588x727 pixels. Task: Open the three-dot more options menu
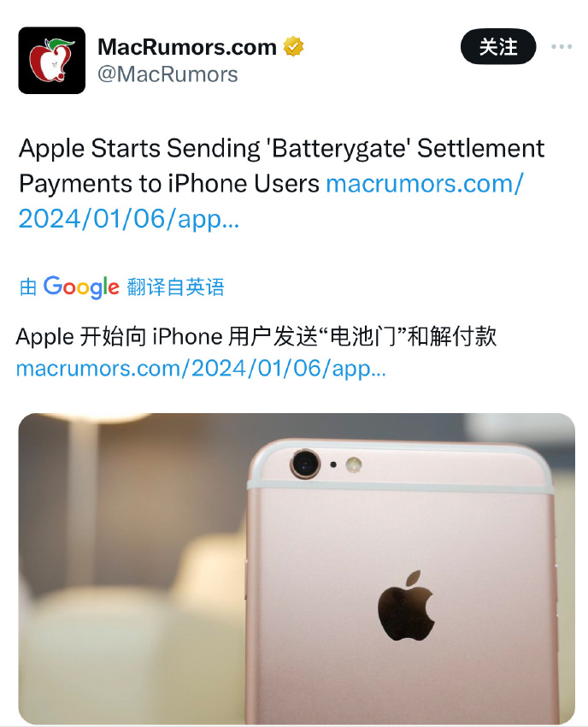coord(562,46)
